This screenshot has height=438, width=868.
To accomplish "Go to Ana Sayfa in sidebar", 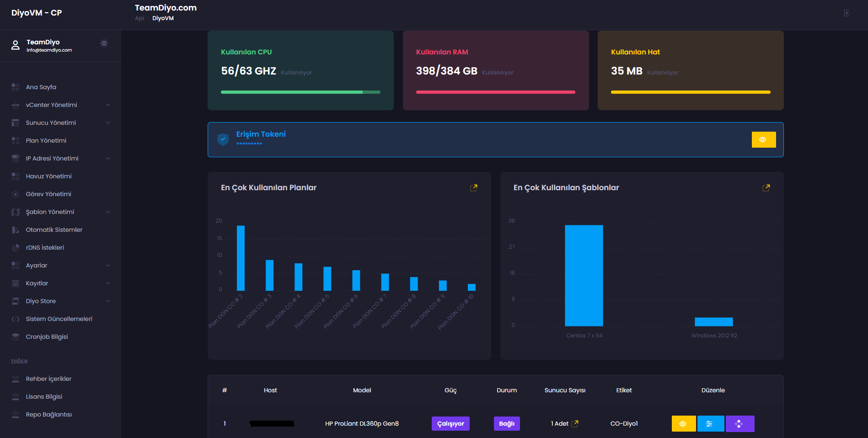I will [x=41, y=87].
